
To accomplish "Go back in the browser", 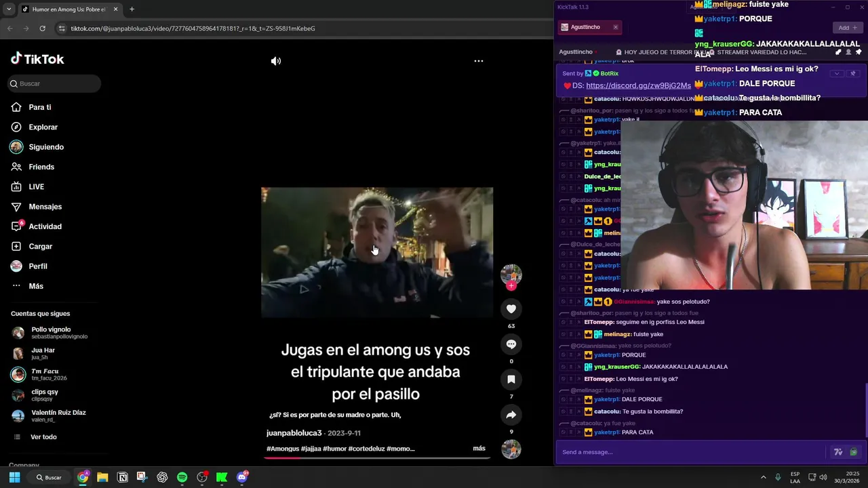I will [x=10, y=28].
